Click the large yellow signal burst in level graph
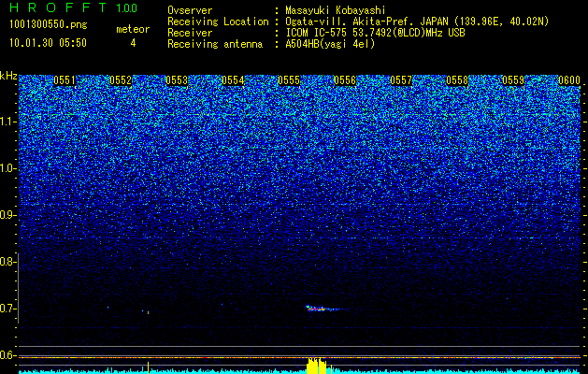 pyautogui.click(x=317, y=366)
